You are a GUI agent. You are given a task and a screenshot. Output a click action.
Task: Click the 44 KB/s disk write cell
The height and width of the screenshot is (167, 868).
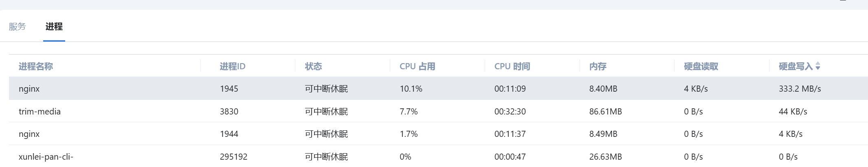pos(793,112)
